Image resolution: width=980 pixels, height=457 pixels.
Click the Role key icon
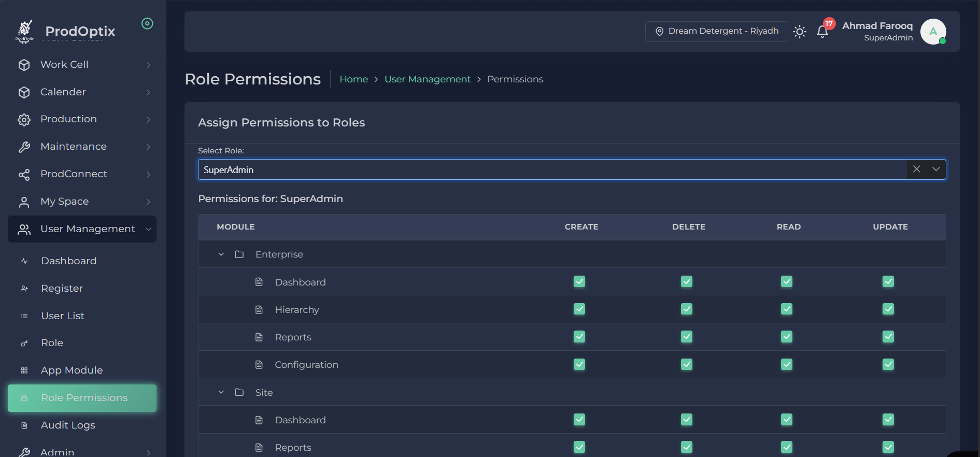pos(24,343)
